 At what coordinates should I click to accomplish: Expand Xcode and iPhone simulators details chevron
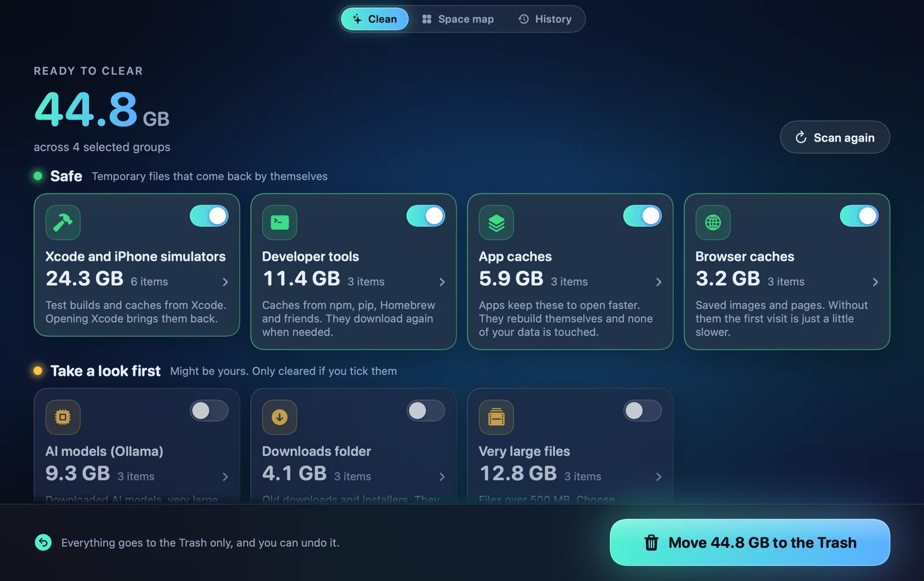[225, 282]
